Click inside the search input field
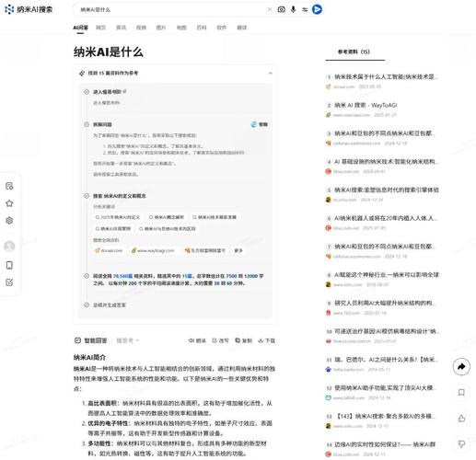The height and width of the screenshot is (460, 476). (x=172, y=9)
